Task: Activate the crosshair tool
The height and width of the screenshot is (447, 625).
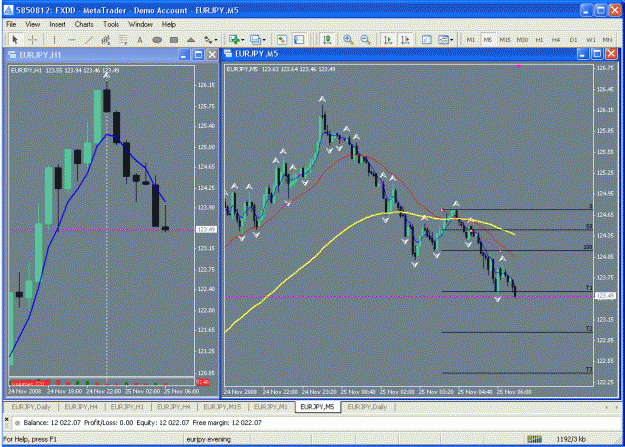Action: pyautogui.click(x=33, y=39)
